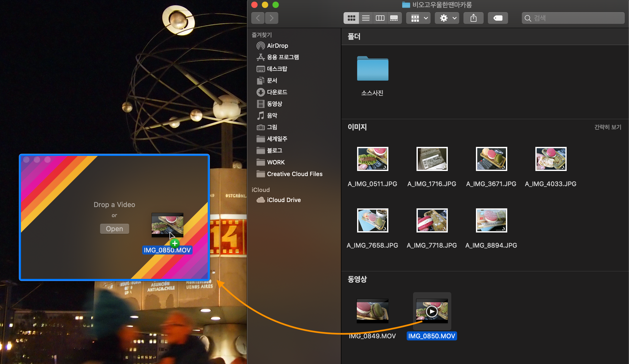This screenshot has width=629, height=364.
Task: Select the A_IMG_3671.JPG image thumbnail
Action: tap(491, 159)
